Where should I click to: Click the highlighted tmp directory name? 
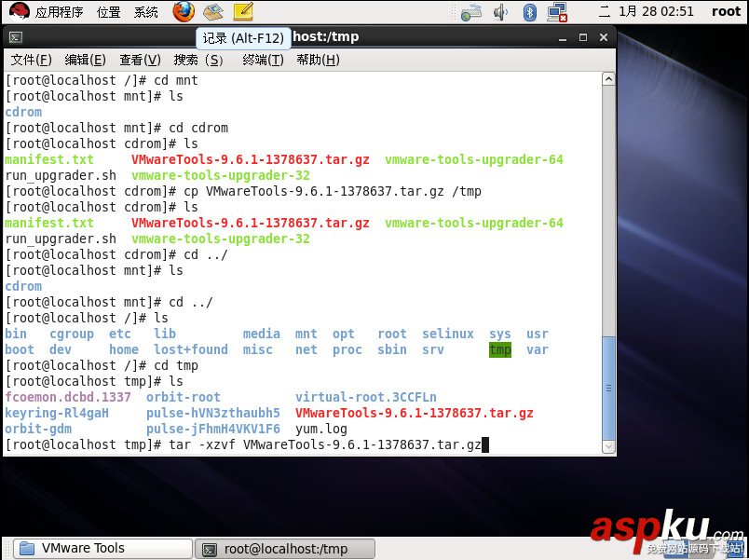point(500,349)
